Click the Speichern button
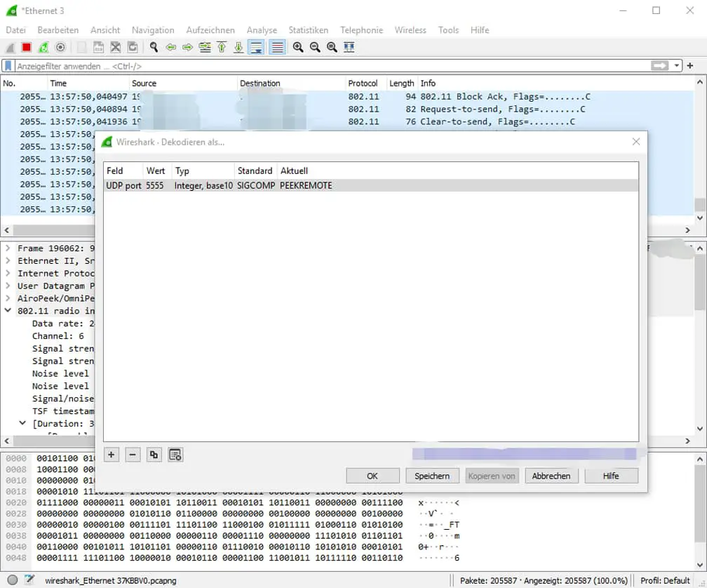This screenshot has height=588, width=707. (x=432, y=476)
